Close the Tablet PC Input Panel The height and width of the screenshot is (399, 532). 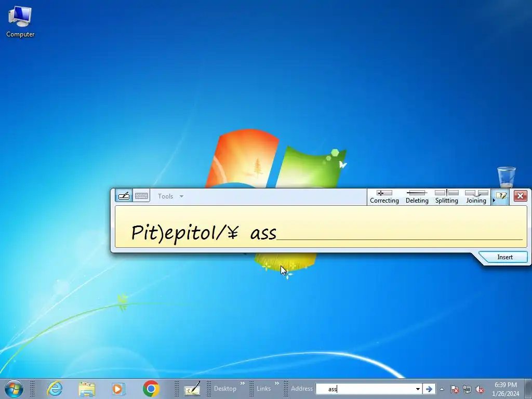[520, 196]
